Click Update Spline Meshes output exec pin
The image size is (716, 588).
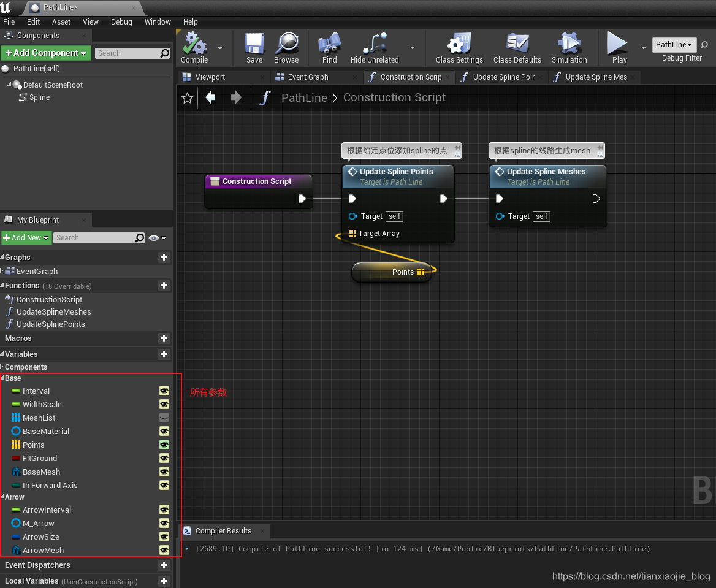[x=596, y=199]
